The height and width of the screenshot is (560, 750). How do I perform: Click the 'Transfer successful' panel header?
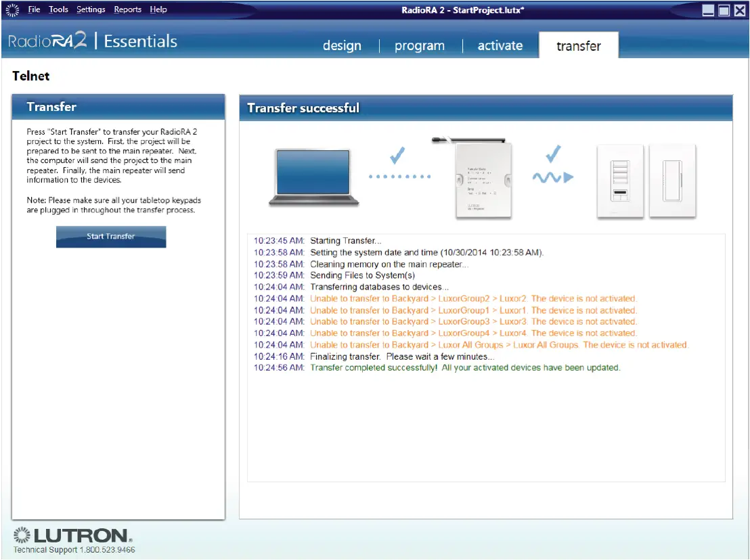(x=486, y=108)
